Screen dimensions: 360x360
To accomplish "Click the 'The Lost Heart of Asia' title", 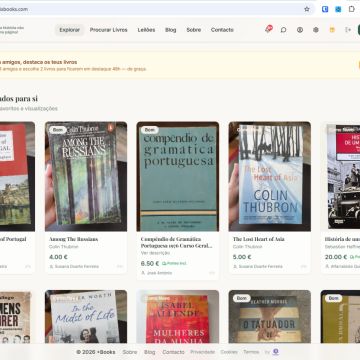I will point(258,239).
